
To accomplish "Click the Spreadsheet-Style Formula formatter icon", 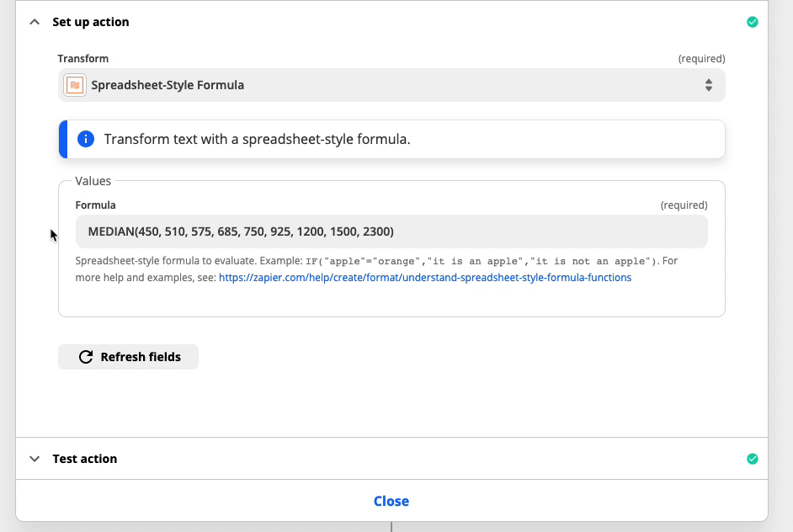I will tap(75, 85).
